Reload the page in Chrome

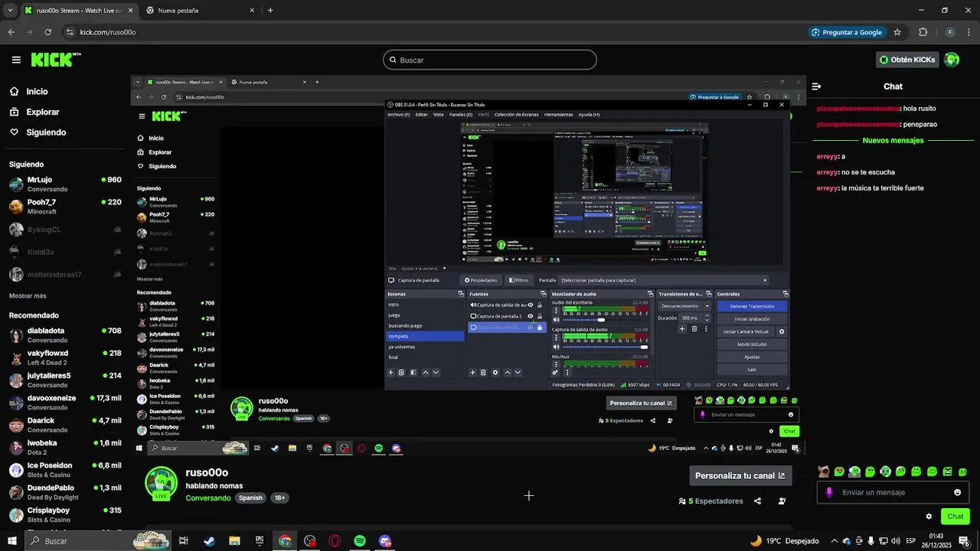click(48, 32)
